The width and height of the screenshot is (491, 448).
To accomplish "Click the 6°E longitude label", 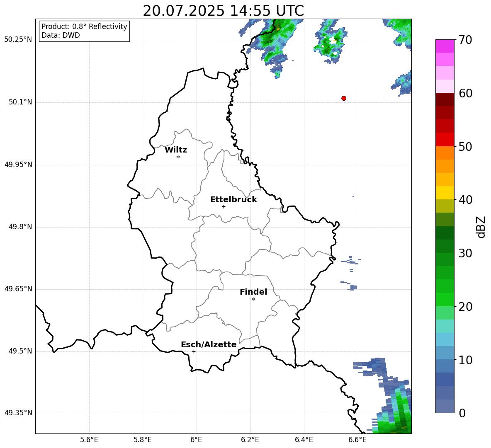I will coord(196,440).
